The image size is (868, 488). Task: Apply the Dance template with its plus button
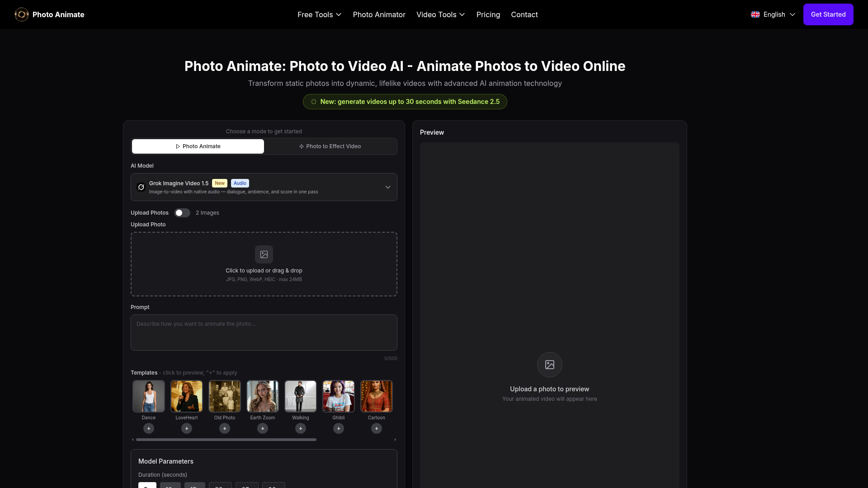(149, 428)
